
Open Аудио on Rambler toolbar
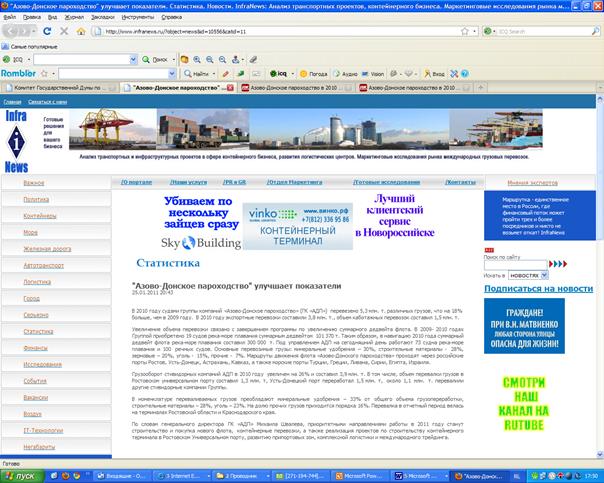[x=346, y=73]
